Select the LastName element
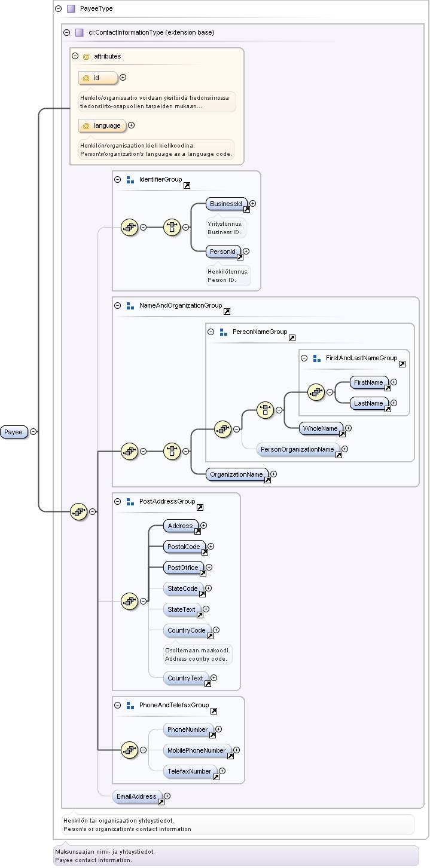Viewport: 430px width, 868px height. coord(370,404)
